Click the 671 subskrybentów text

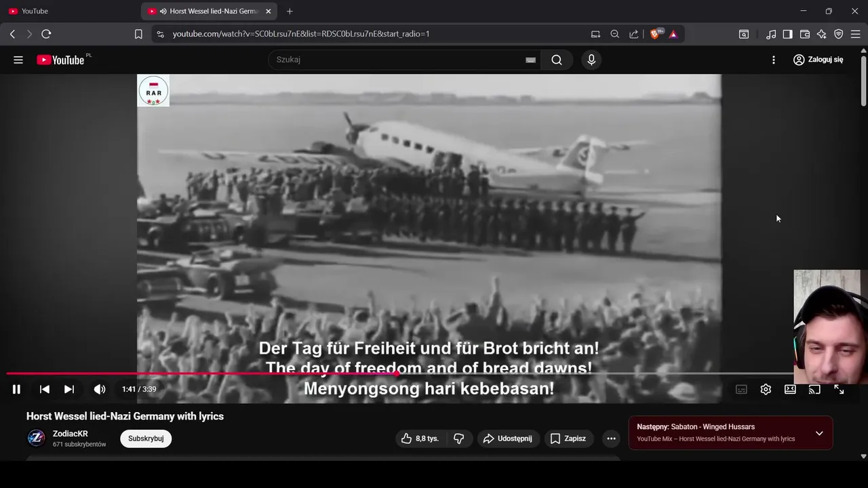79,445
